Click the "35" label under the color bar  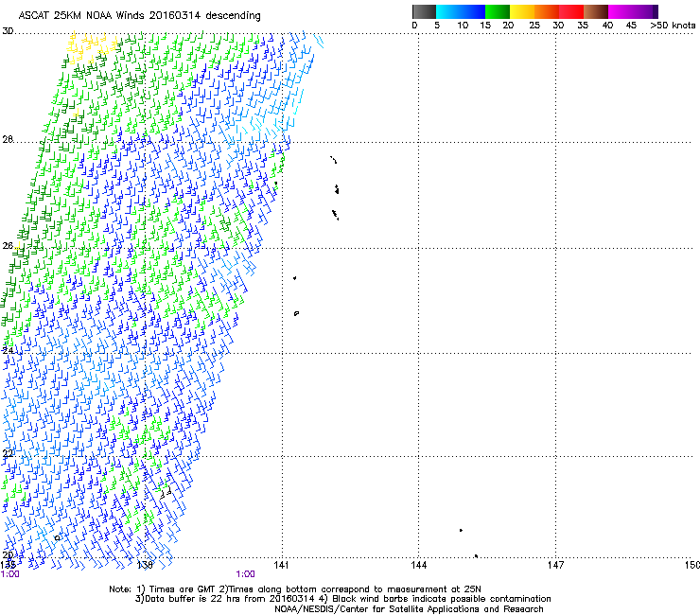click(x=583, y=26)
